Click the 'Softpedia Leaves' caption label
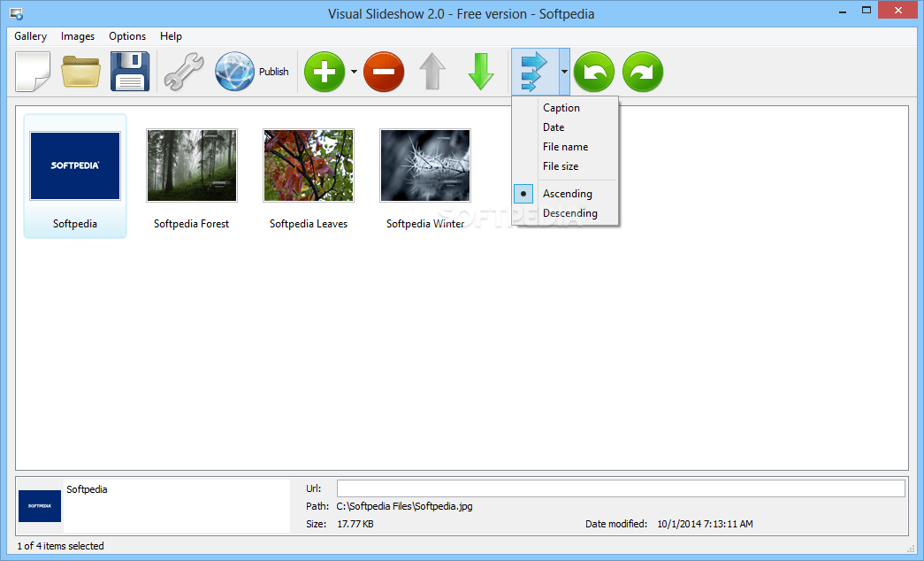Screen dimensions: 924x561 point(309,224)
